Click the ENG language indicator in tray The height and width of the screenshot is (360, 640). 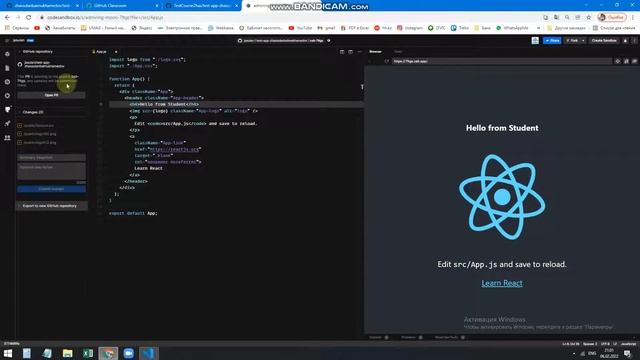592,353
